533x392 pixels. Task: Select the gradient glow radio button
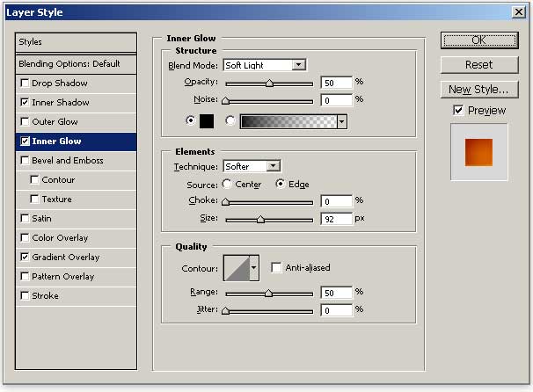(231, 121)
